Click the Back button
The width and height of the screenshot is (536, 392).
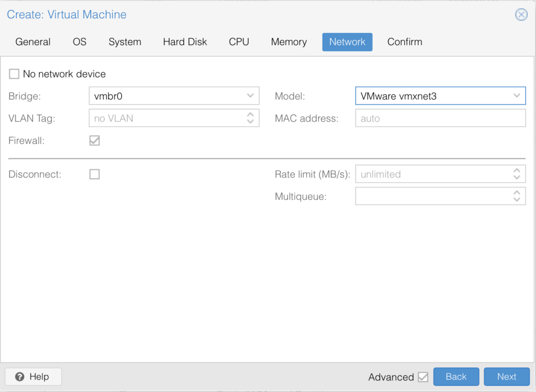tap(456, 376)
